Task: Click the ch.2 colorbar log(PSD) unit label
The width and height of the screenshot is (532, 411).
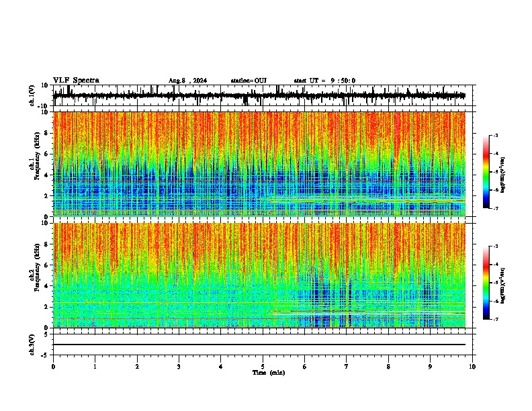Action: coord(502,285)
